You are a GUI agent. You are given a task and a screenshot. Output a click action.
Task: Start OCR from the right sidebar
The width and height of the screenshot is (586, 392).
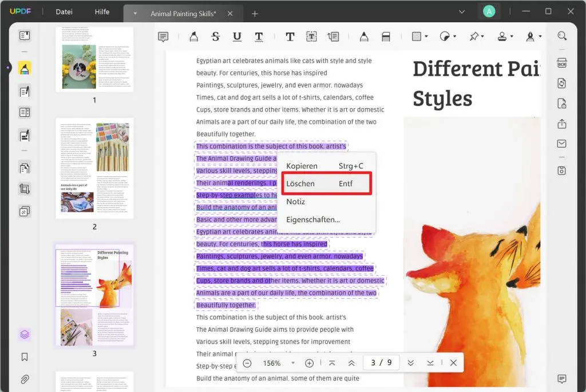click(562, 63)
